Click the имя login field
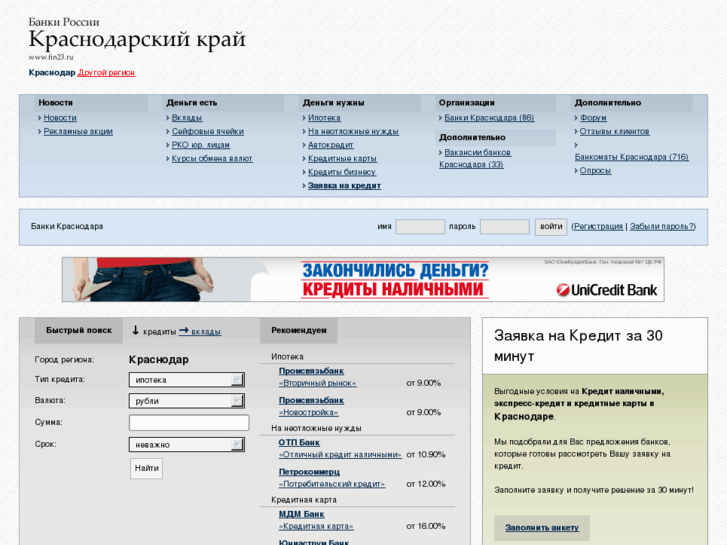Screen dimensions: 727x545 (x=420, y=227)
